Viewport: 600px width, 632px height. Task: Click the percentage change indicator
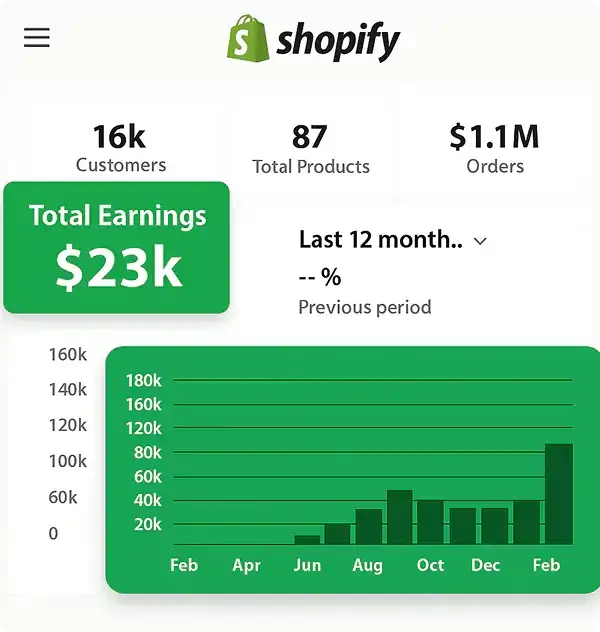(x=320, y=277)
